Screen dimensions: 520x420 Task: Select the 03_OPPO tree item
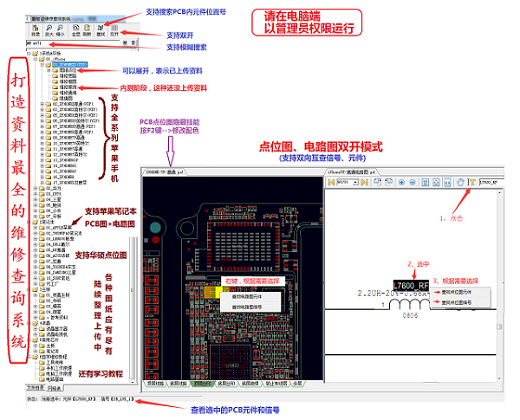pyautogui.click(x=54, y=194)
